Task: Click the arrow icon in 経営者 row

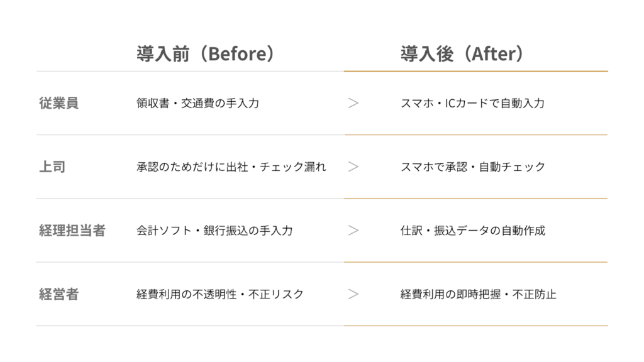Action: pos(353,294)
